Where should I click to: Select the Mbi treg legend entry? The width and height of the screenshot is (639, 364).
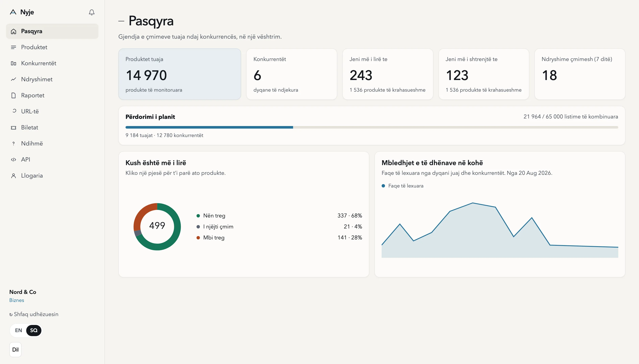pyautogui.click(x=279, y=238)
